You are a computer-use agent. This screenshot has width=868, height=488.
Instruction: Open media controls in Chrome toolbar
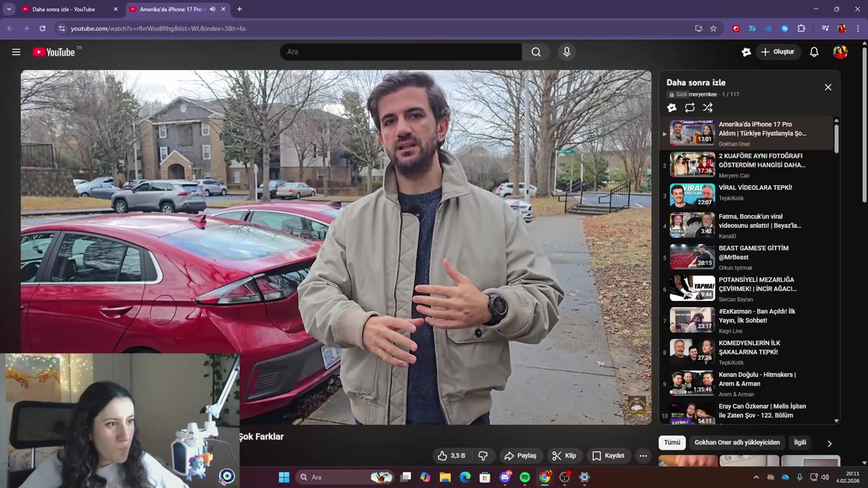tap(825, 28)
